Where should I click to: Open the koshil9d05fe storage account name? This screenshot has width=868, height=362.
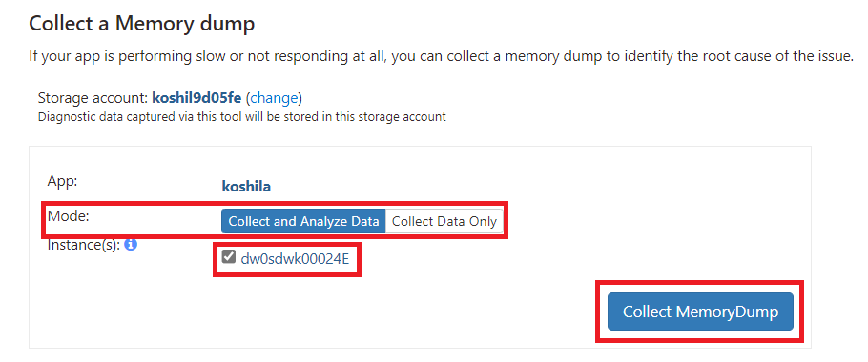coord(196,98)
